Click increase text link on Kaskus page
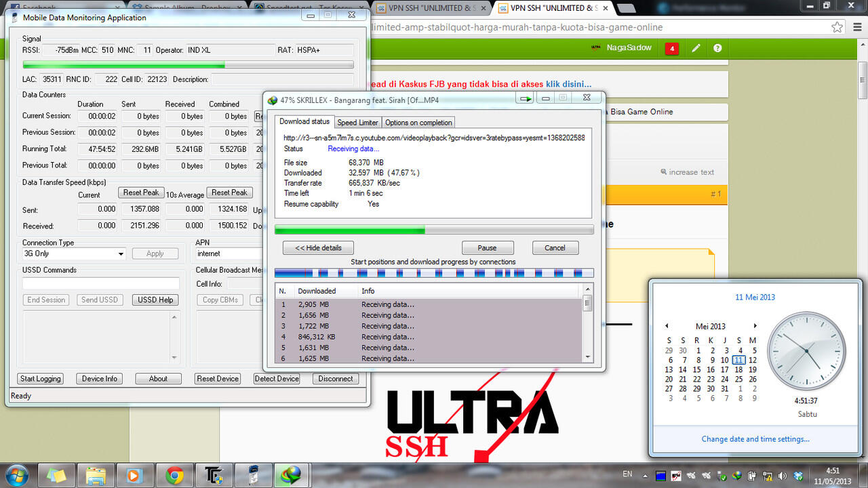 click(687, 172)
